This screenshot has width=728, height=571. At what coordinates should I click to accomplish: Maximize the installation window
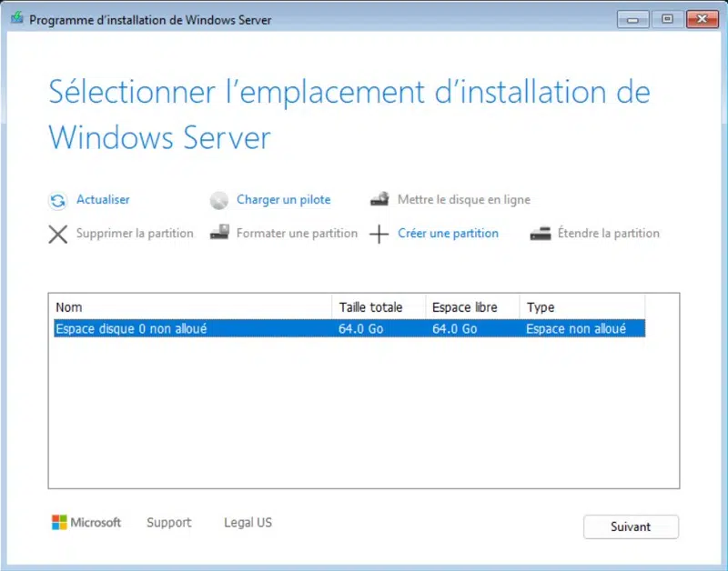pyautogui.click(x=667, y=19)
